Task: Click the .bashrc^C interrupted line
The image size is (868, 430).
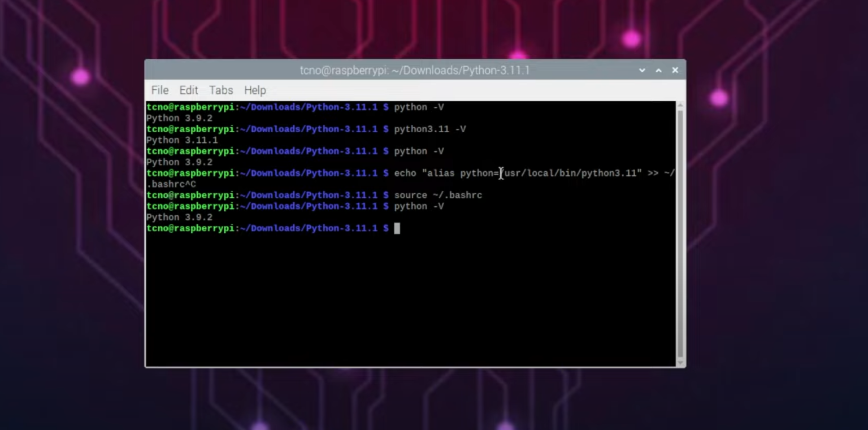Action: 171,184
